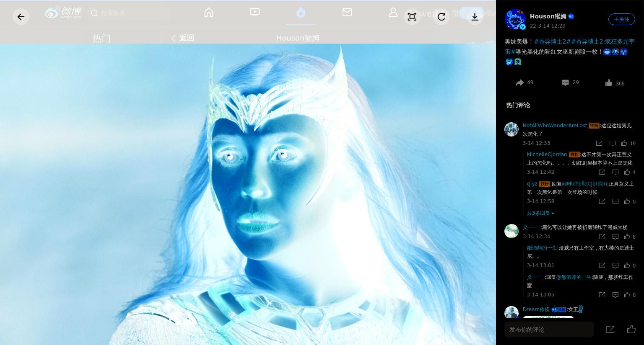This screenshot has width=644, height=345.
Task: Click the search box in Weibo header
Action: pos(130,13)
